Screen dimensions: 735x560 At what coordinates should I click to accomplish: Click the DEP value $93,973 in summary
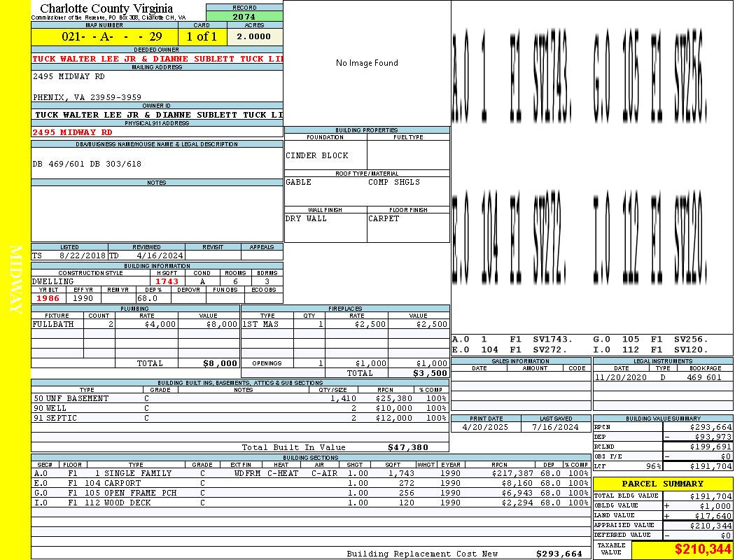click(713, 437)
